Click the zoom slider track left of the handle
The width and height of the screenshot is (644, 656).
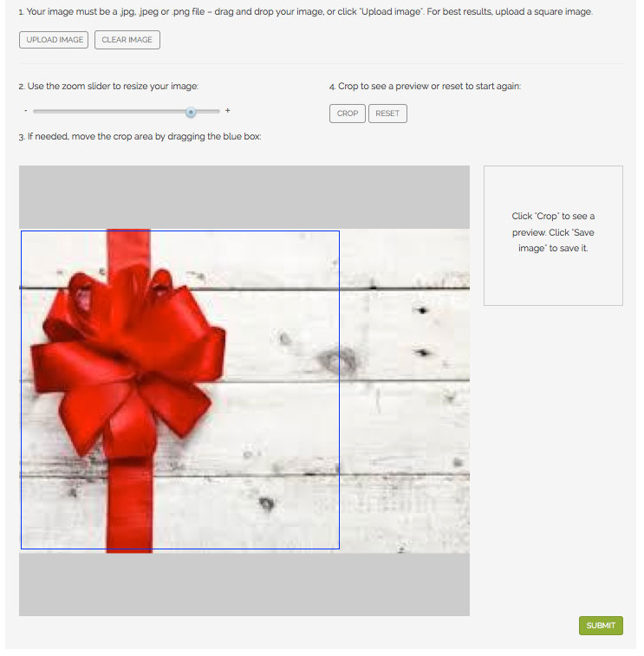(109, 111)
